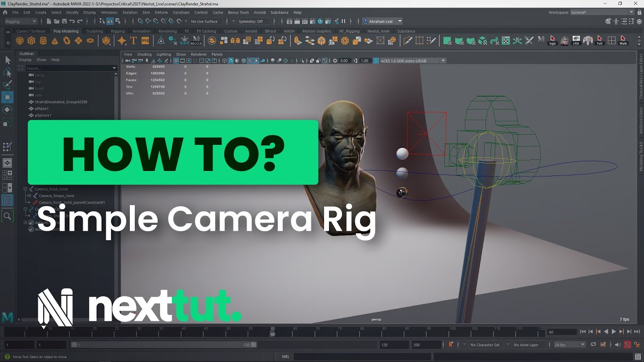Play the animation forwards
Screen dimensions: 644x362
coord(614,331)
